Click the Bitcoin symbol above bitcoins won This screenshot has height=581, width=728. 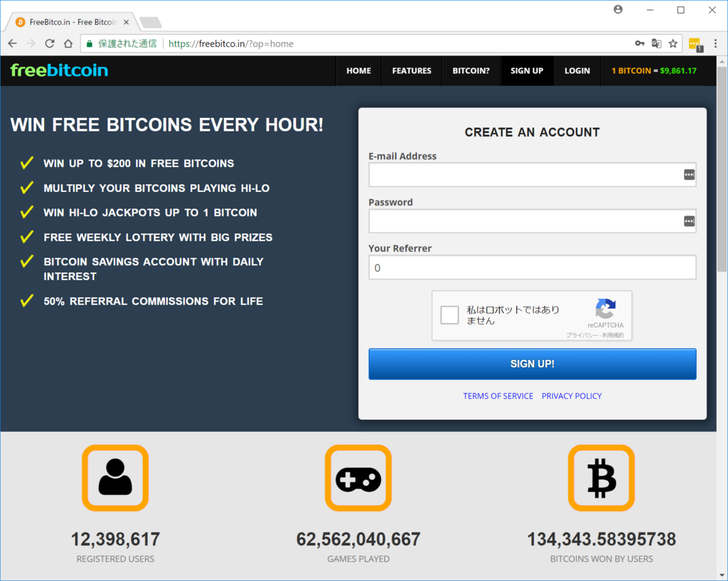[601, 477]
